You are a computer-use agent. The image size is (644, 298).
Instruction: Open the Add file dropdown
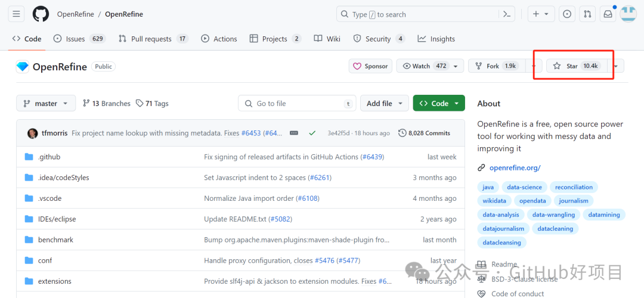(x=385, y=104)
